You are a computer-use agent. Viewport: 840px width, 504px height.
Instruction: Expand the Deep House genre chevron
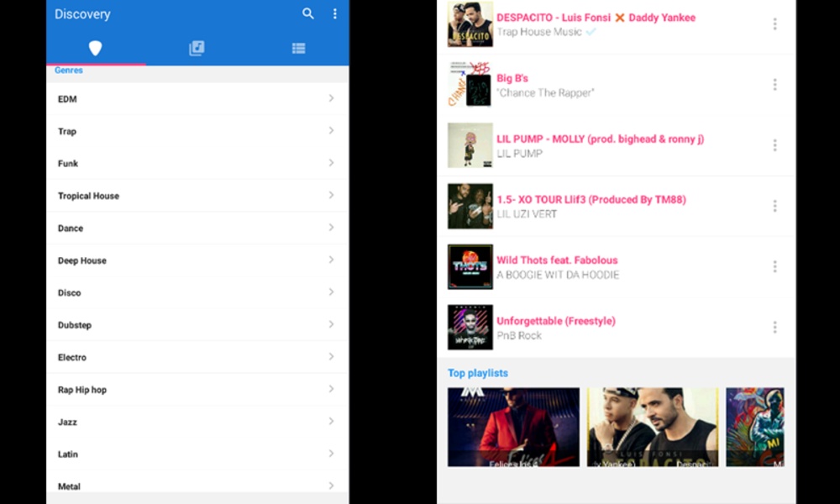(x=331, y=260)
